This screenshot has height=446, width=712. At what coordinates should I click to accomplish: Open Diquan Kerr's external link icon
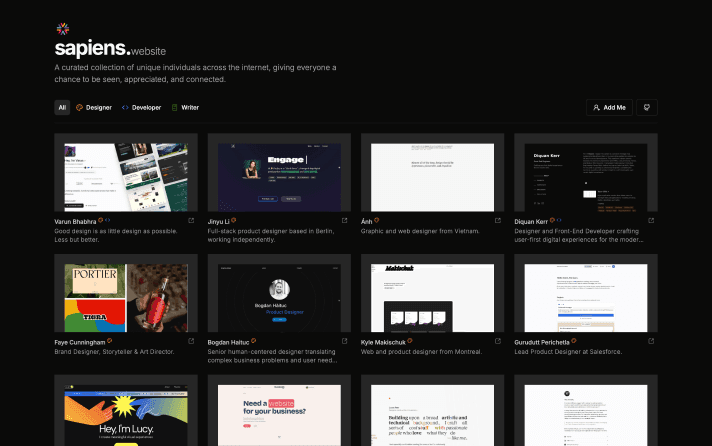pyautogui.click(x=651, y=221)
